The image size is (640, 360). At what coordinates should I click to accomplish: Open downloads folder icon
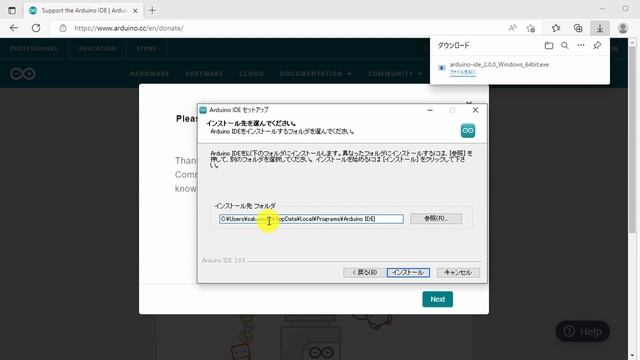click(x=549, y=45)
